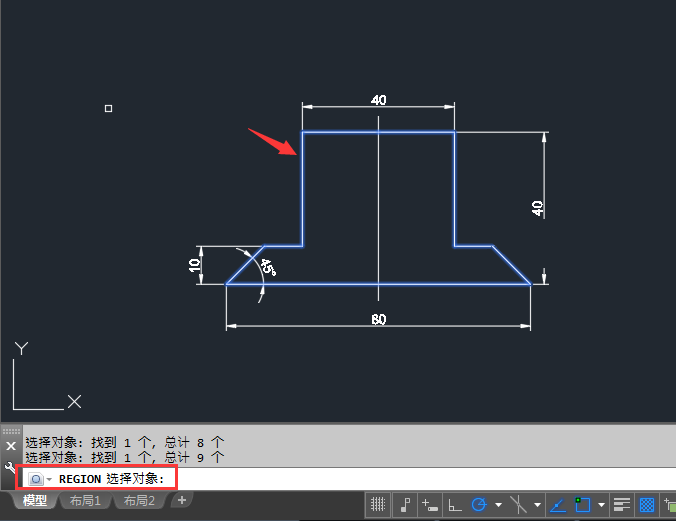
Task: Click the selection cycling icon at status bar edge
Action: [x=670, y=504]
